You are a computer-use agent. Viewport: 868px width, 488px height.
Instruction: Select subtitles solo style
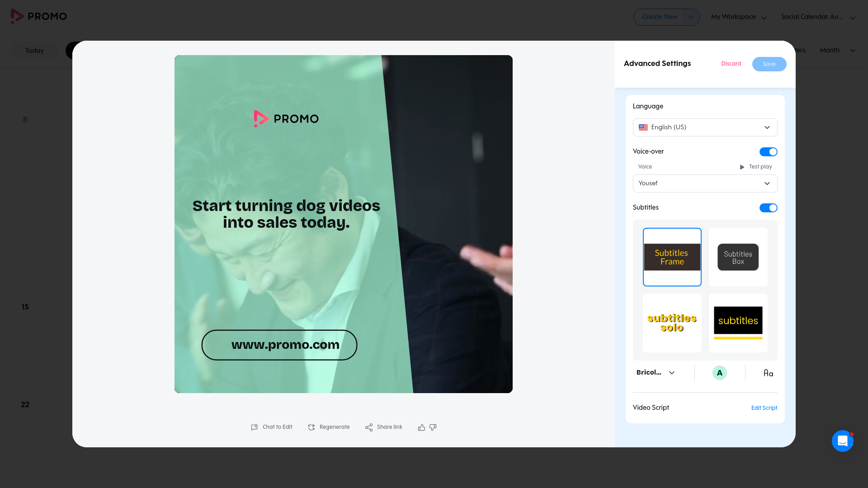672,323
